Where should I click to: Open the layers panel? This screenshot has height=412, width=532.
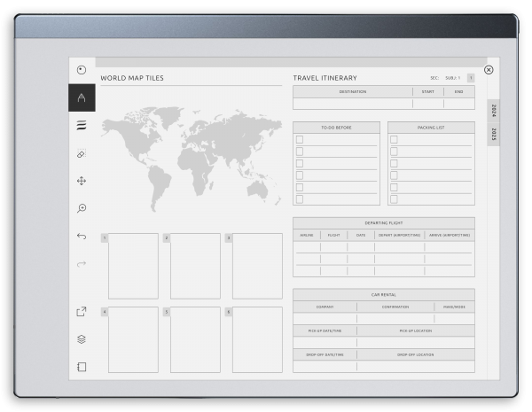pos(82,339)
